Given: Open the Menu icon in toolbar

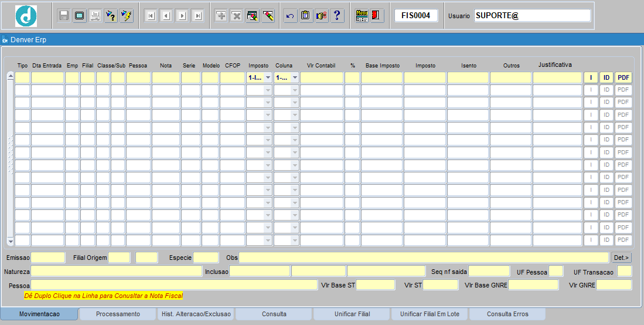Looking at the screenshot, I should point(362,16).
